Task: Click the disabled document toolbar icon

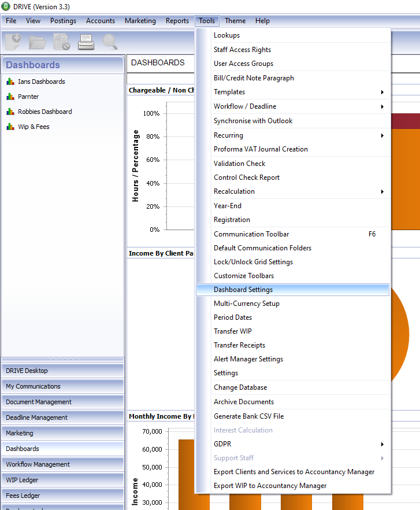Action: 62,42
